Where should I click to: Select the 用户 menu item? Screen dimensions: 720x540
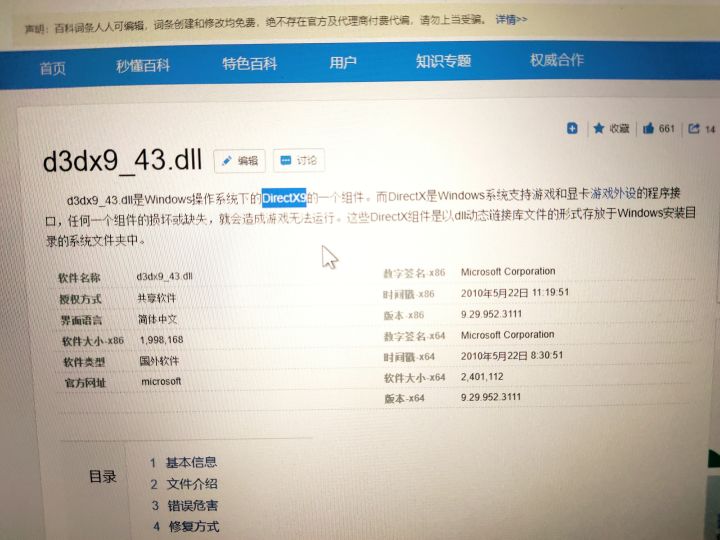coord(343,62)
